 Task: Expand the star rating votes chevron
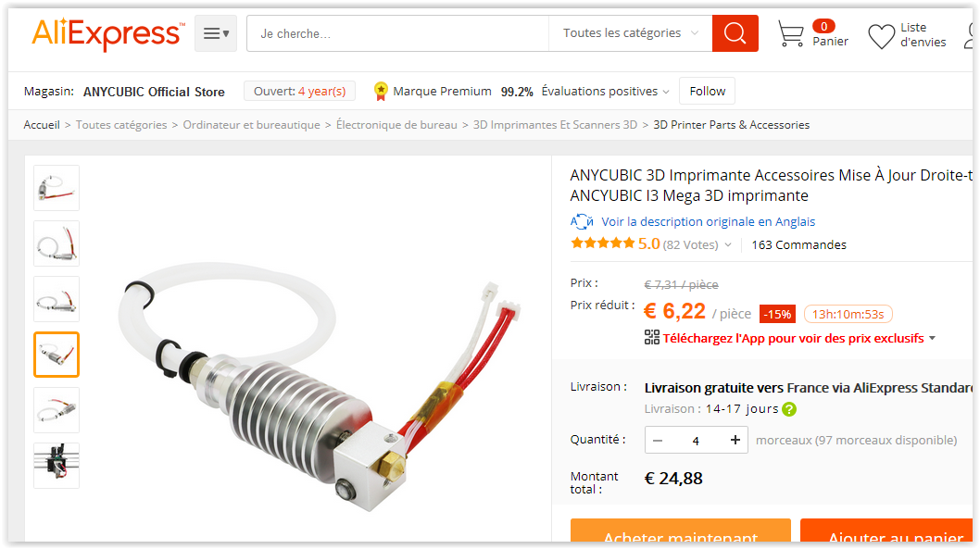(x=728, y=245)
